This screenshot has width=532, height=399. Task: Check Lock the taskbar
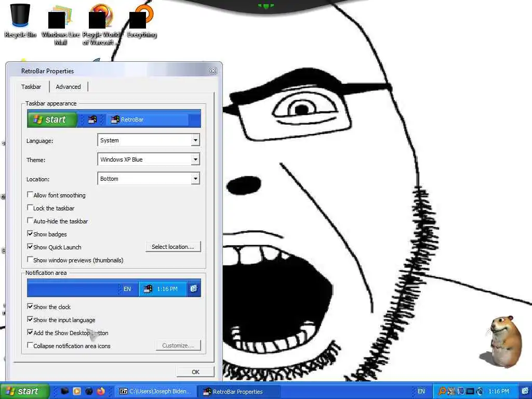(x=30, y=208)
